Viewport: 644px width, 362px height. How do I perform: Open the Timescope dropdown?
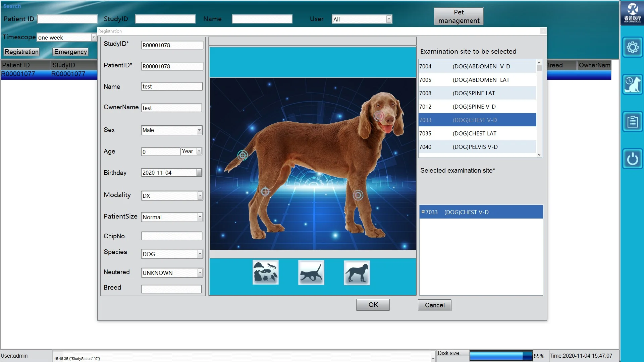tap(93, 37)
